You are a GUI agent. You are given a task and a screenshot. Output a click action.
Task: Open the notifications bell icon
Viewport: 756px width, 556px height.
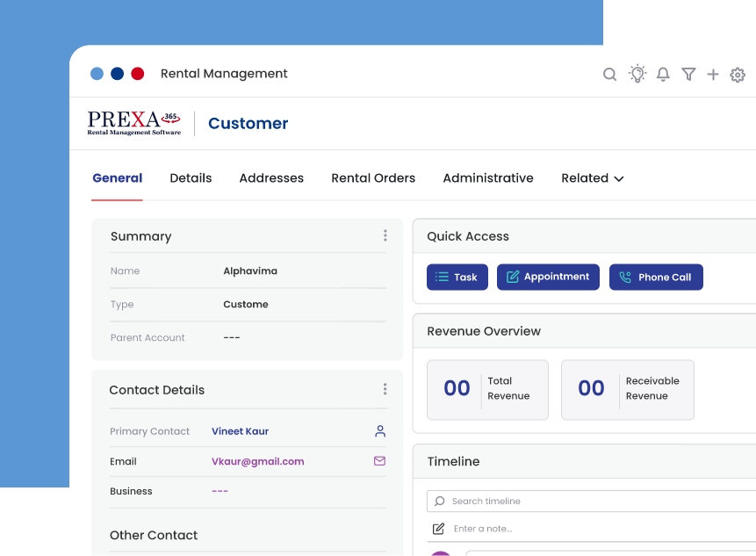tap(663, 75)
